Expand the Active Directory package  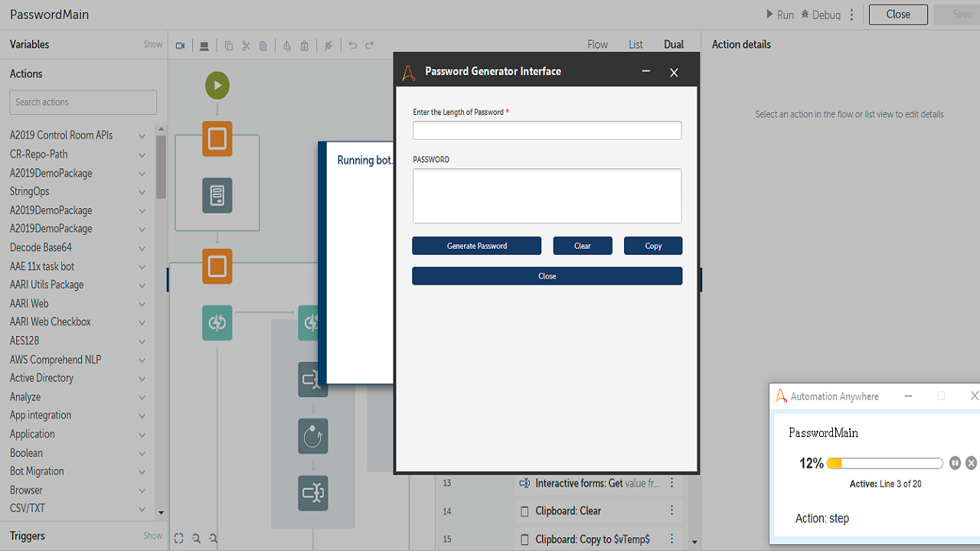coord(142,379)
